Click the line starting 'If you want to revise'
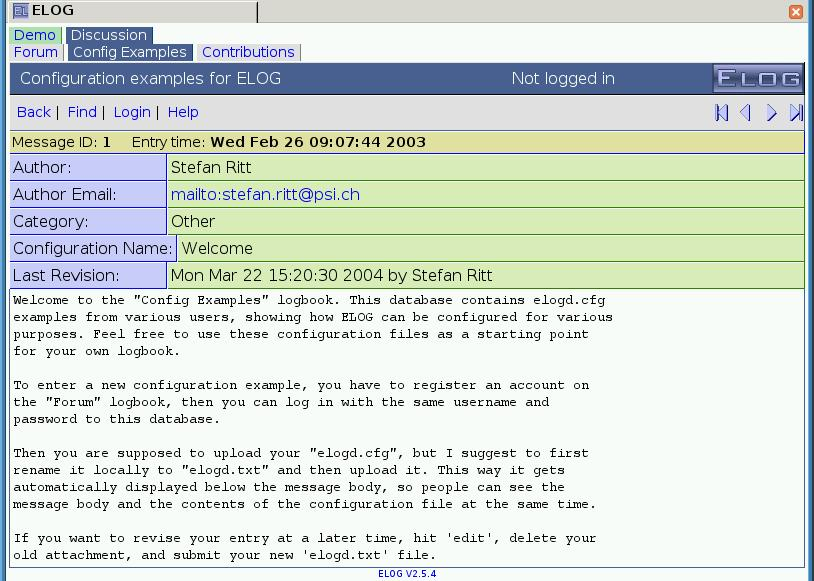Viewport: 814px width, 581px height. 305,538
